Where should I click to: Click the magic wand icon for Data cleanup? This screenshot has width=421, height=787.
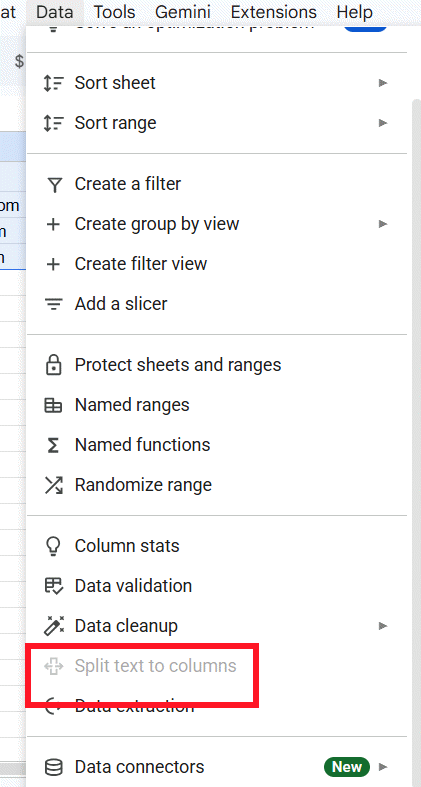coord(53,626)
